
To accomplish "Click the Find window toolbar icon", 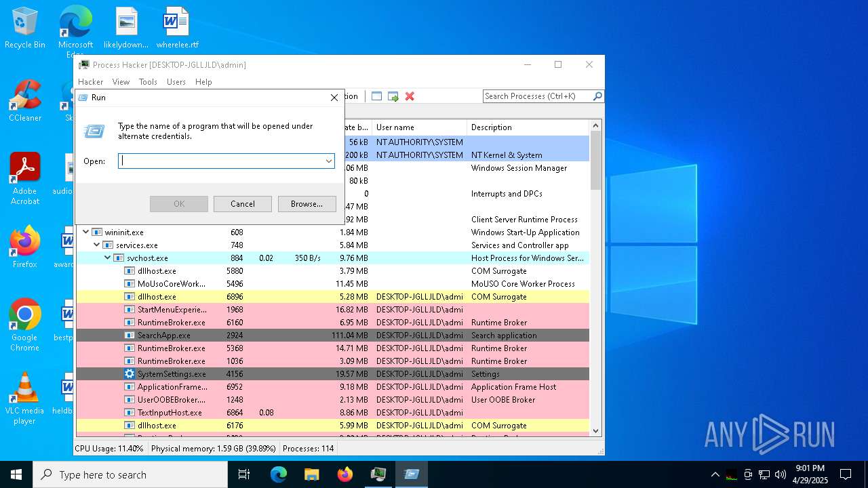I will coord(377,96).
